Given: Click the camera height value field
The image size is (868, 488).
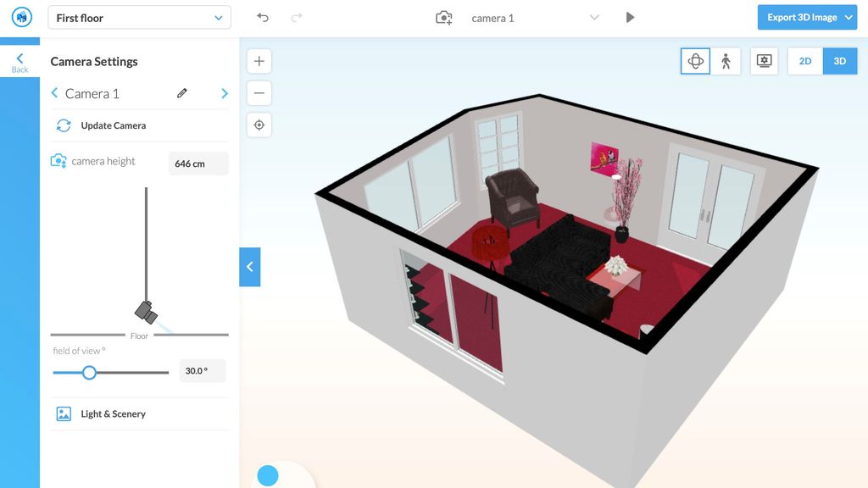Looking at the screenshot, I should pyautogui.click(x=198, y=163).
